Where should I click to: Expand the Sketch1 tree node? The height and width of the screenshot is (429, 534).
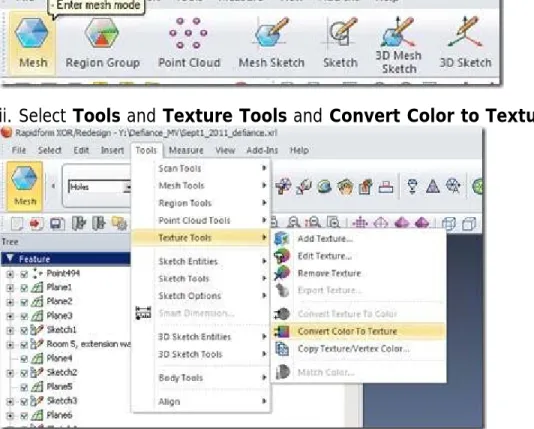point(10,330)
